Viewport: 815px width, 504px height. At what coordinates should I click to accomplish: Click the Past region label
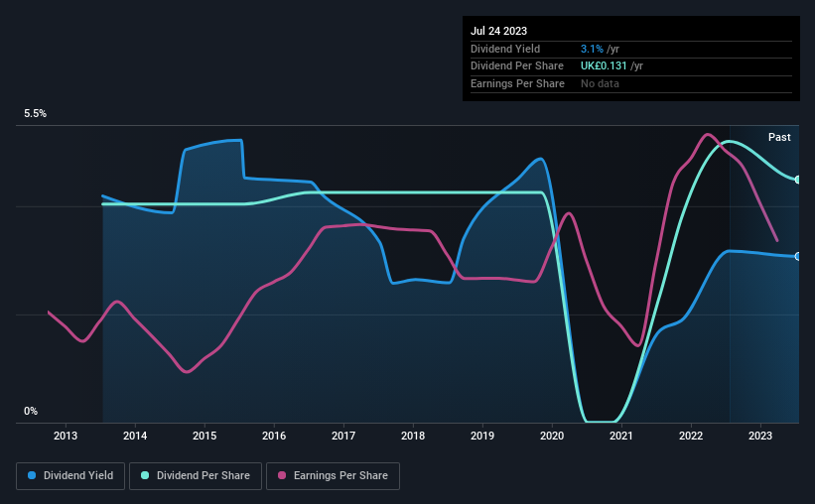tap(779, 137)
